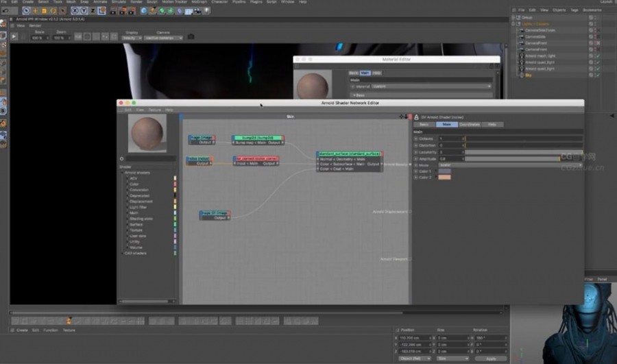Click the first green generator icon
Screen dimensions: 617x364
(162, 11)
